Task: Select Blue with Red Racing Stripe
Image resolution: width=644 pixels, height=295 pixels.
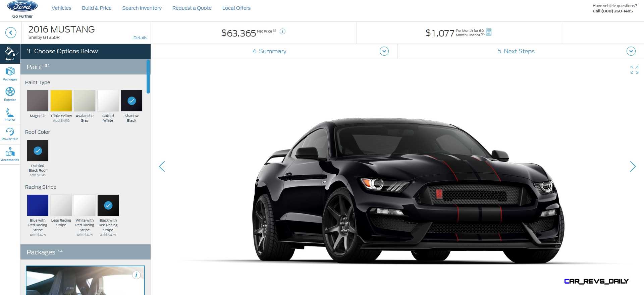Action: coord(38,205)
